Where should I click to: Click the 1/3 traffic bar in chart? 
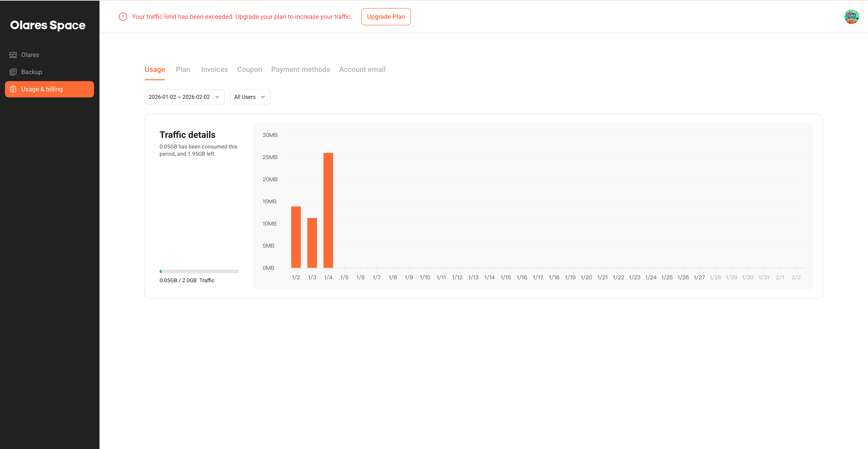click(312, 243)
